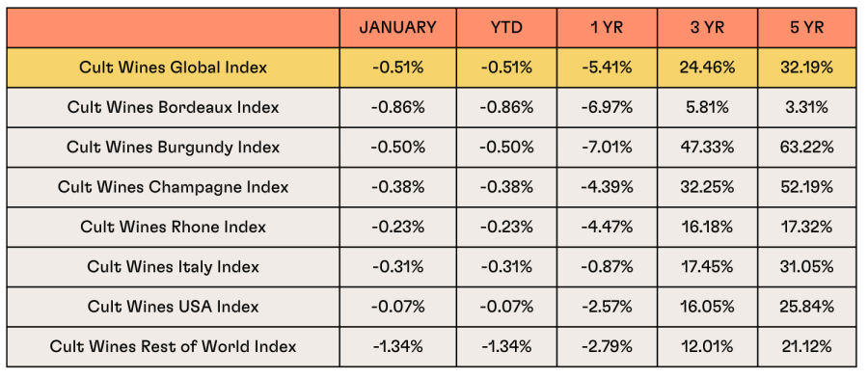Click Cult Wines Bordeaux Index label
868x378 pixels.
(x=173, y=107)
